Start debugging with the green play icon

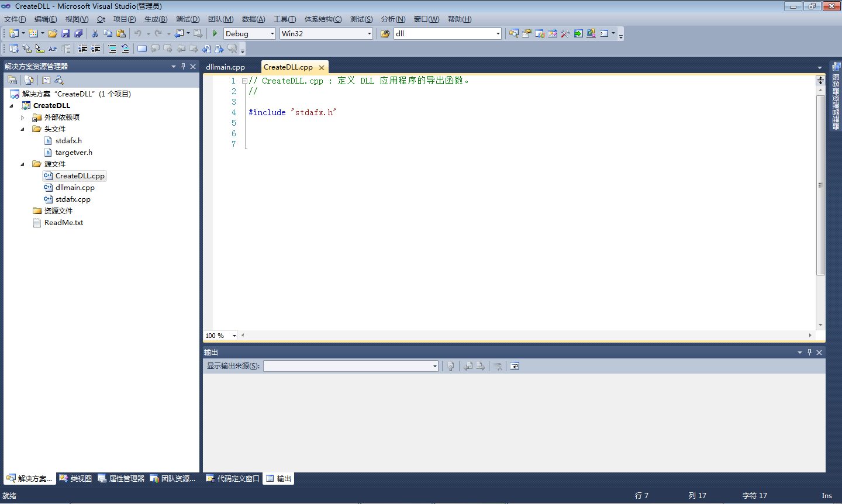(x=215, y=33)
